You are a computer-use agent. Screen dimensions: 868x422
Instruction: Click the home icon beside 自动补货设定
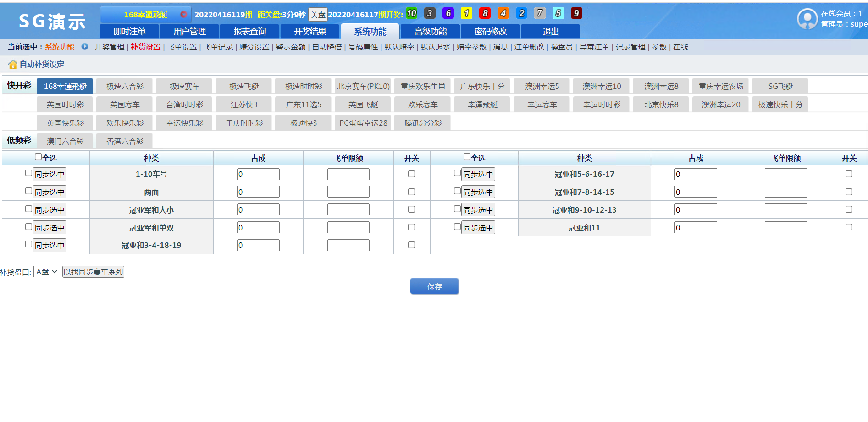13,65
